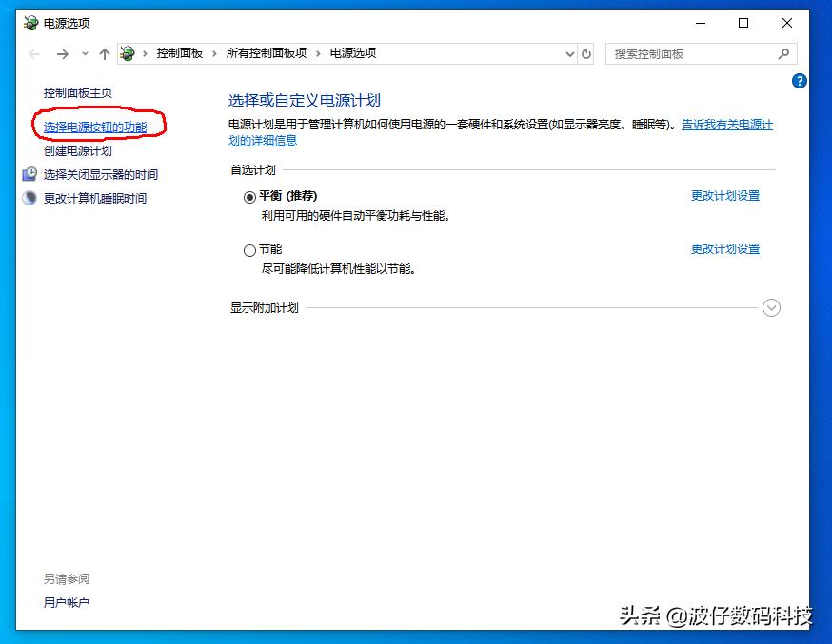Open Help via the blue question mark icon
Image resolution: width=832 pixels, height=644 pixels.
tap(798, 81)
